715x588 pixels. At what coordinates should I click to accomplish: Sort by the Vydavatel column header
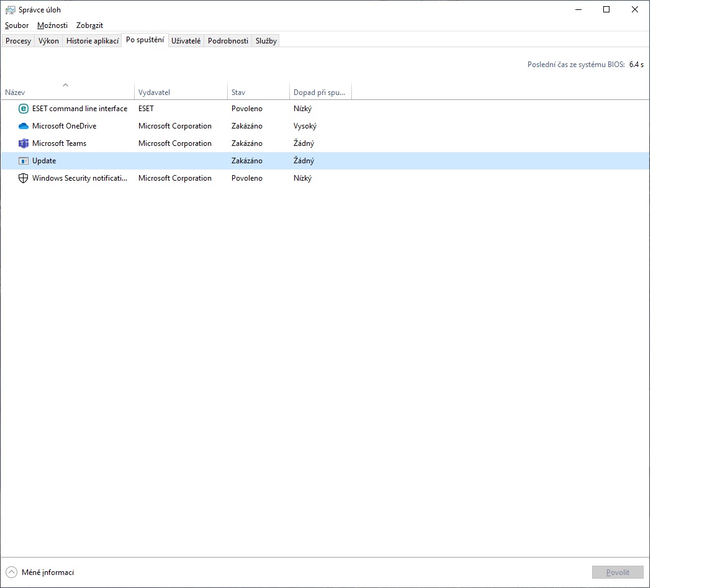(x=181, y=92)
